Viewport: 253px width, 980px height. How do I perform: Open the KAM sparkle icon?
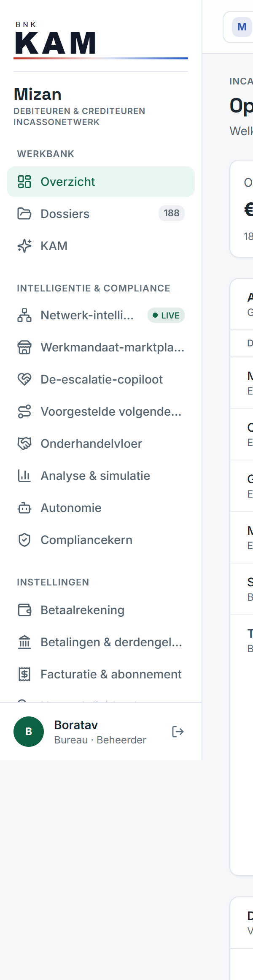pos(24,246)
